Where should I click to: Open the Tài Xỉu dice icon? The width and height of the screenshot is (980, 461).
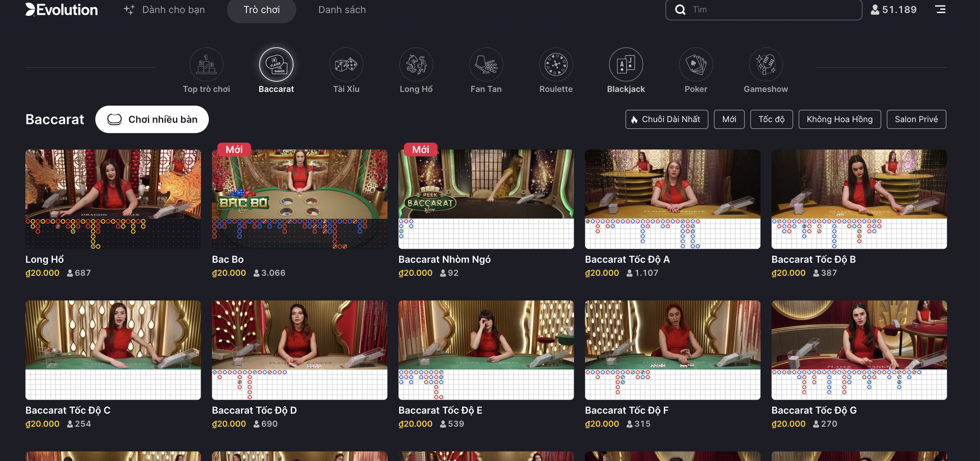pyautogui.click(x=346, y=64)
